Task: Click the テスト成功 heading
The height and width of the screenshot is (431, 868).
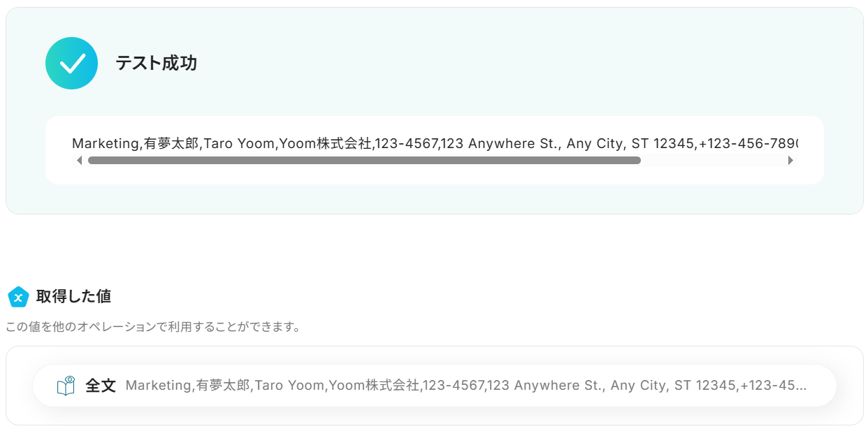Action: point(156,64)
